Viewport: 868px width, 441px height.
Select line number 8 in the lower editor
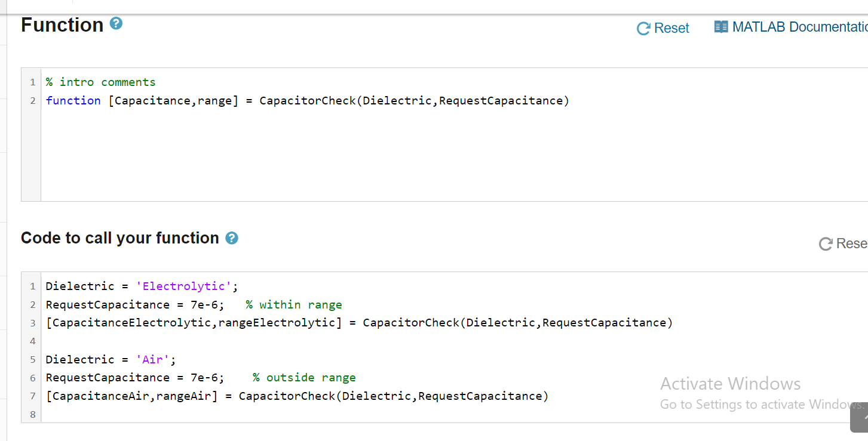click(x=32, y=414)
